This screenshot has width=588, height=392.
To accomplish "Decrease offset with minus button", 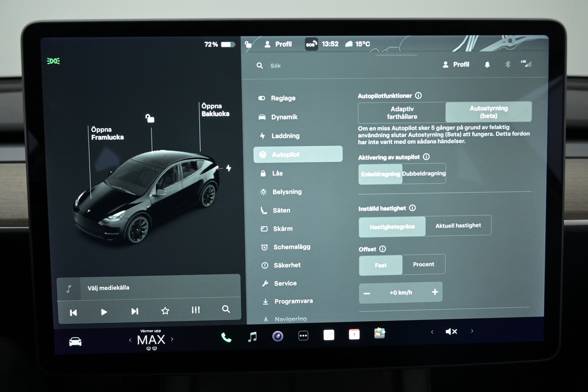I will (x=366, y=293).
